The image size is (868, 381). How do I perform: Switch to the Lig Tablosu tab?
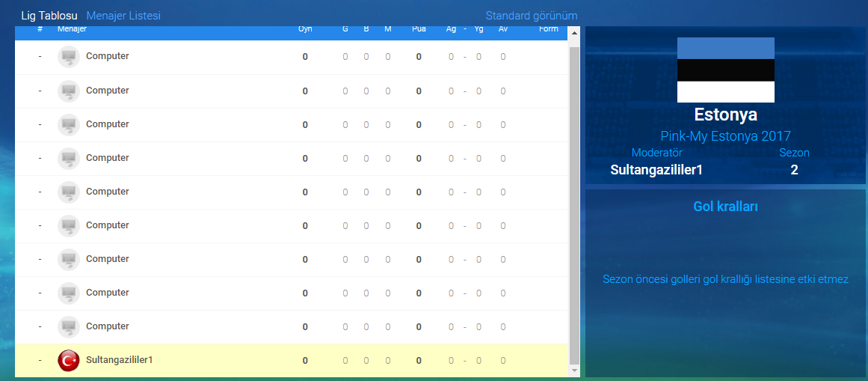point(49,16)
